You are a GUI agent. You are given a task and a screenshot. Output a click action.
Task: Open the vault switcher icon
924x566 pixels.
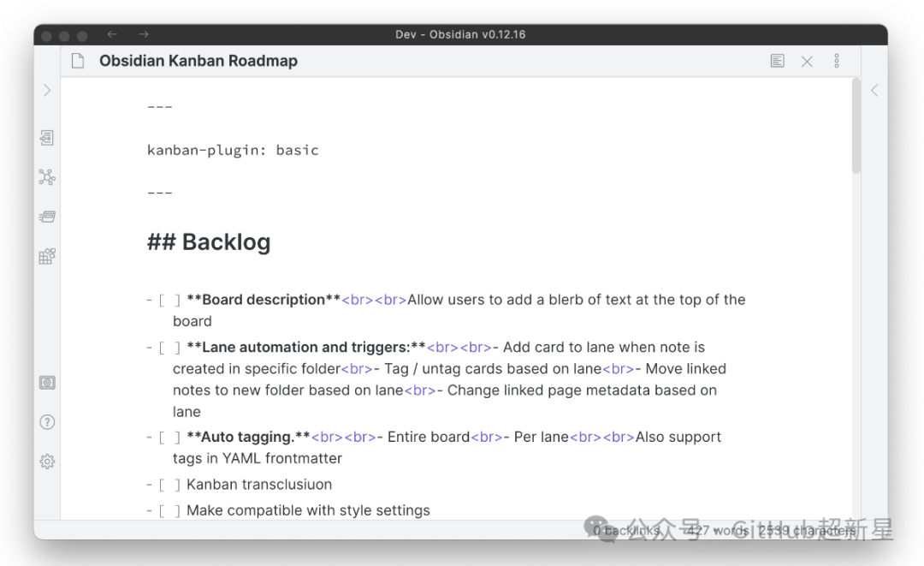coord(47,383)
